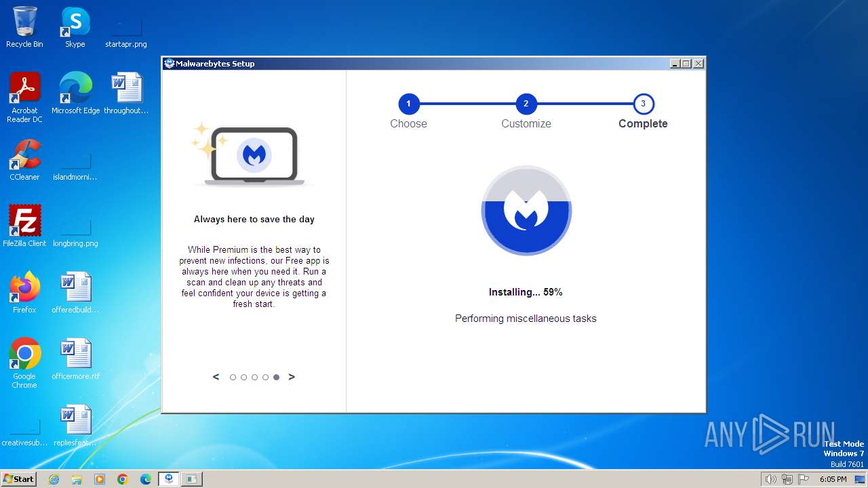868x488 pixels.
Task: Open the Recycle Bin desktop icon
Action: (x=24, y=27)
